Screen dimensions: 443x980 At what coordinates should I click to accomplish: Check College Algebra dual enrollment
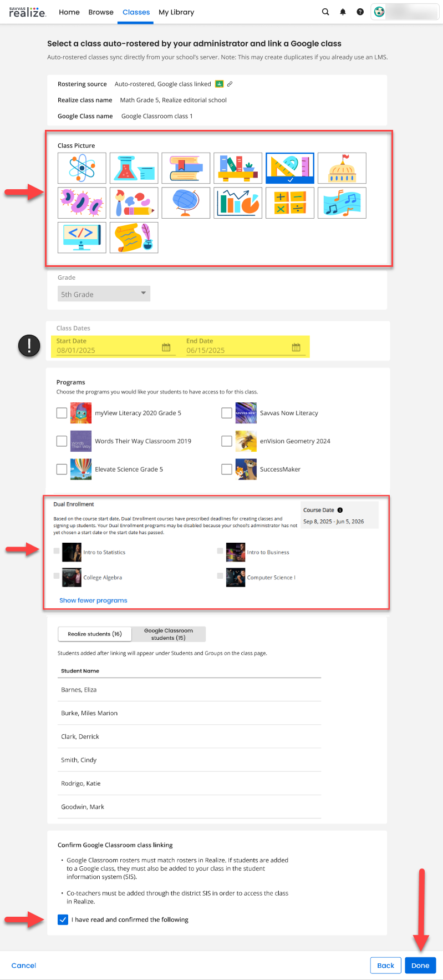[57, 576]
